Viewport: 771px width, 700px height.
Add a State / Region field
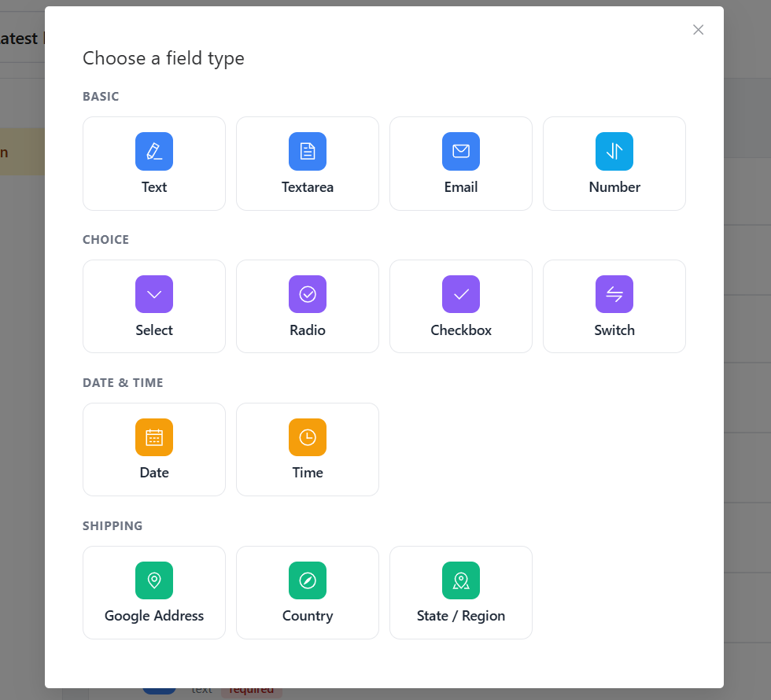461,592
